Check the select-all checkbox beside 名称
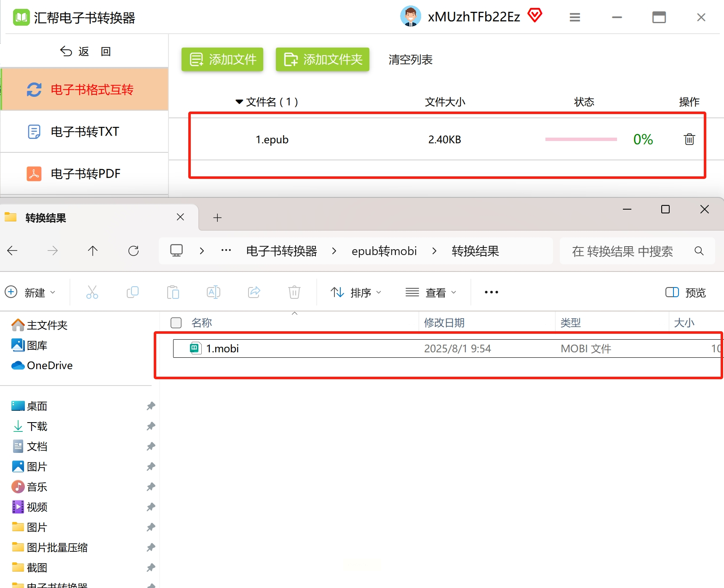The width and height of the screenshot is (724, 588). coord(176,323)
